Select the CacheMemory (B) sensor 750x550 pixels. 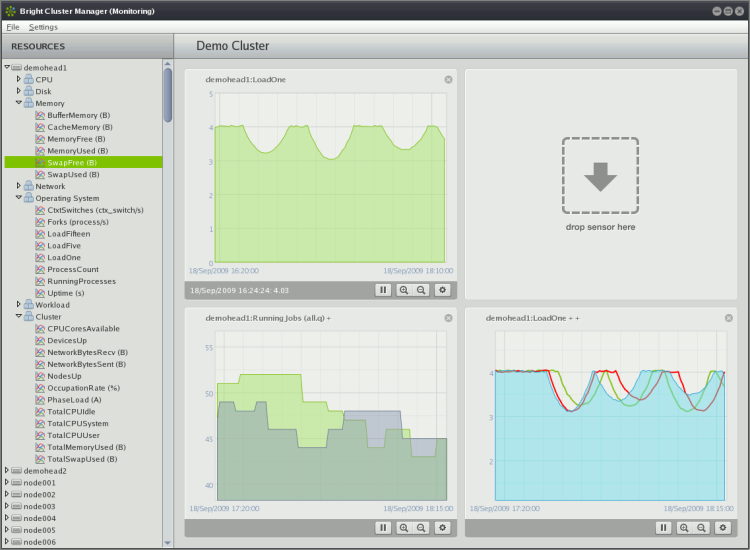(x=80, y=127)
